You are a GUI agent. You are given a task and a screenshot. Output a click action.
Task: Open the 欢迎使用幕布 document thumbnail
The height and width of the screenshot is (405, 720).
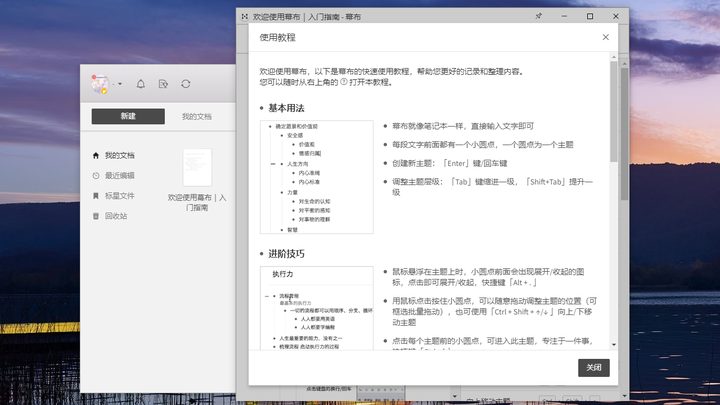click(x=197, y=167)
